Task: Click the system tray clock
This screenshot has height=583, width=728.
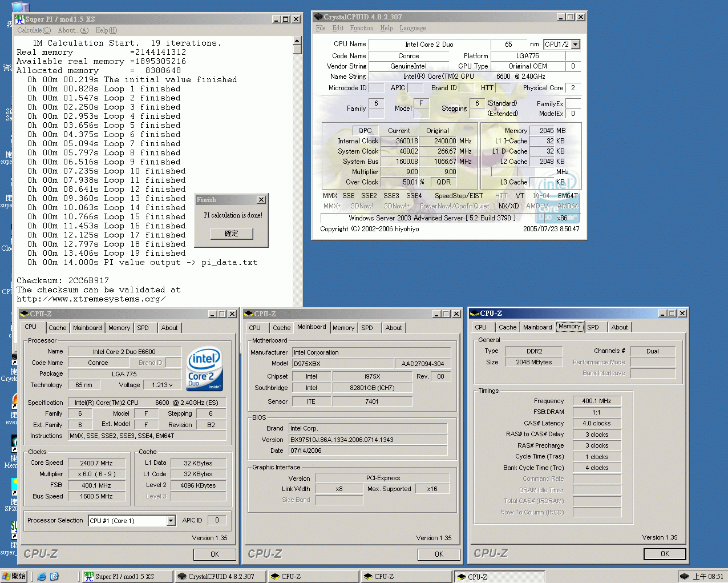Action: [708, 577]
